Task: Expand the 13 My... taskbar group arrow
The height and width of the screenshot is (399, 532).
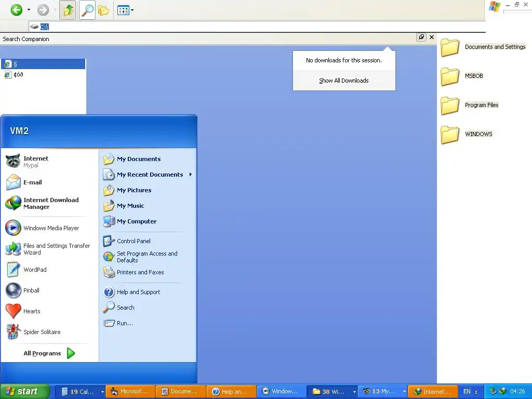Action: [x=404, y=392]
